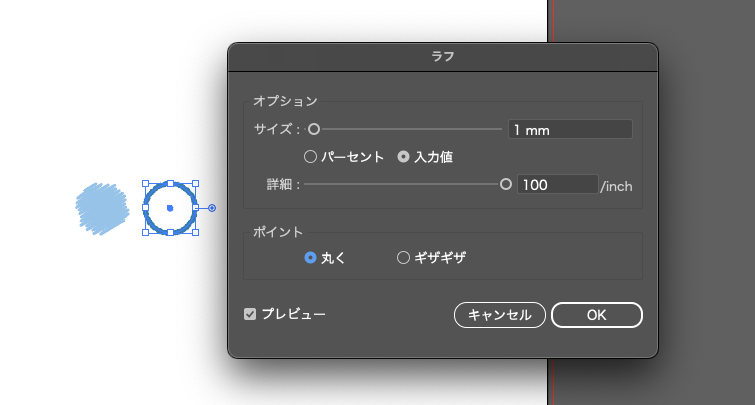Screen dimensions: 755x405
Task: Click the top-left bounding box handle
Action: (x=145, y=183)
